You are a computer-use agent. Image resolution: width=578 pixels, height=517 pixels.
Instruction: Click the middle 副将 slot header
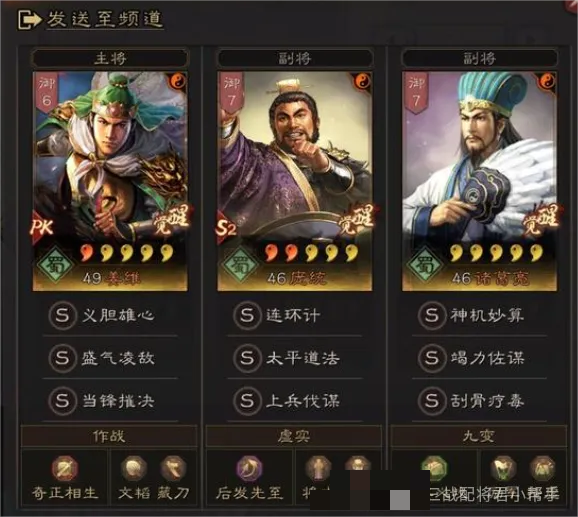(x=295, y=58)
